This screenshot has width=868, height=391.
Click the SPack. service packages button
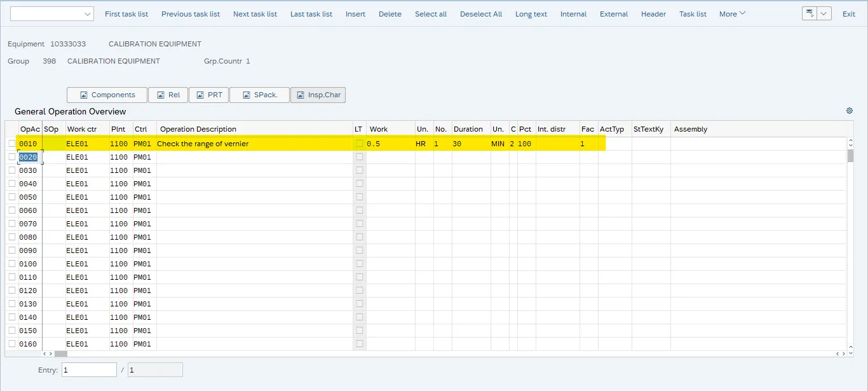tap(259, 95)
